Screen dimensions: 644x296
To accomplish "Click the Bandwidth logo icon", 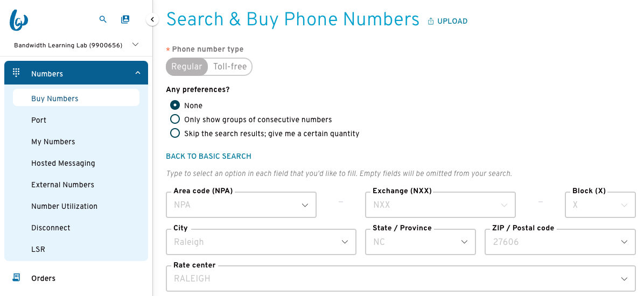I will tap(19, 20).
